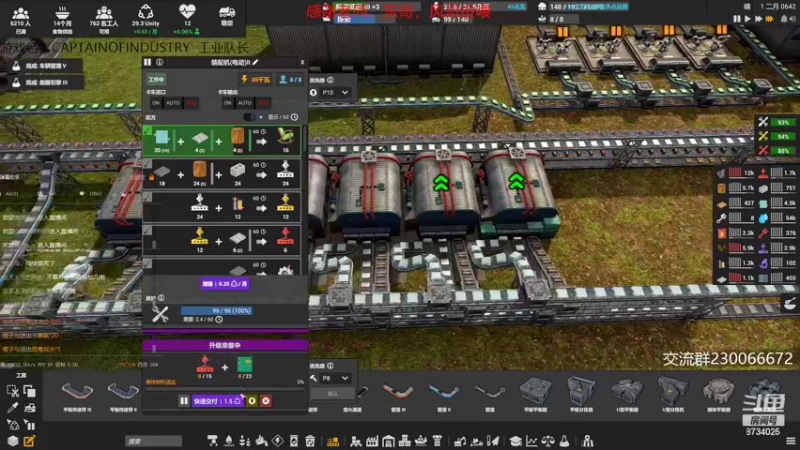This screenshot has height=450, width=800.
Task: Click the available workers stat
Action: coord(104,19)
